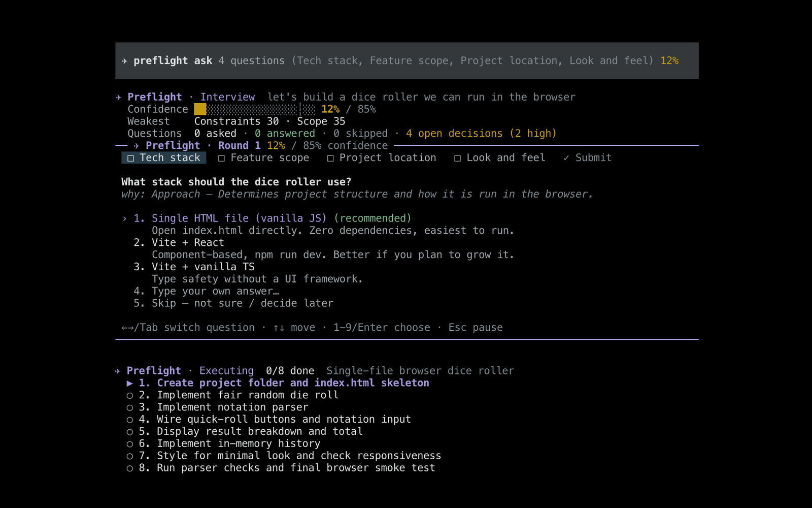
Task: Click the question 'What stack should the dice roller use?'
Action: (236, 182)
